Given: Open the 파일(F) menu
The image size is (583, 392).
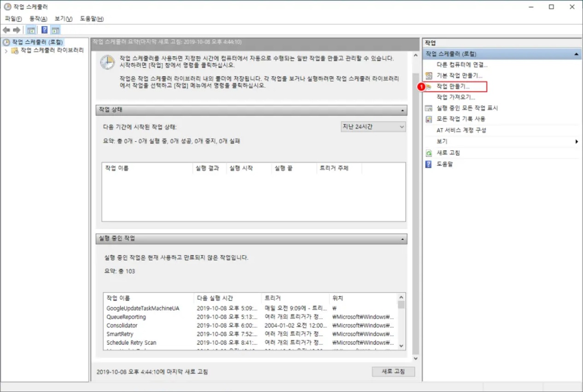Looking at the screenshot, I should [x=13, y=19].
